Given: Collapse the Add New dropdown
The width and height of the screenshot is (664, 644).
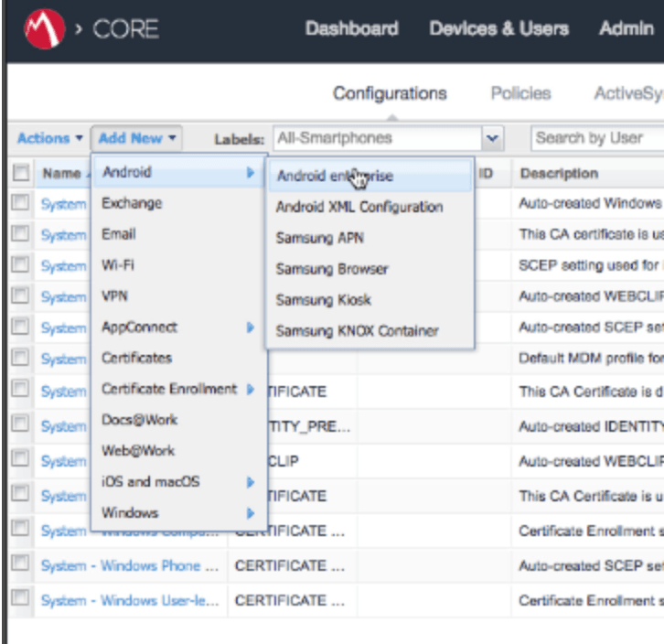Looking at the screenshot, I should tap(136, 138).
